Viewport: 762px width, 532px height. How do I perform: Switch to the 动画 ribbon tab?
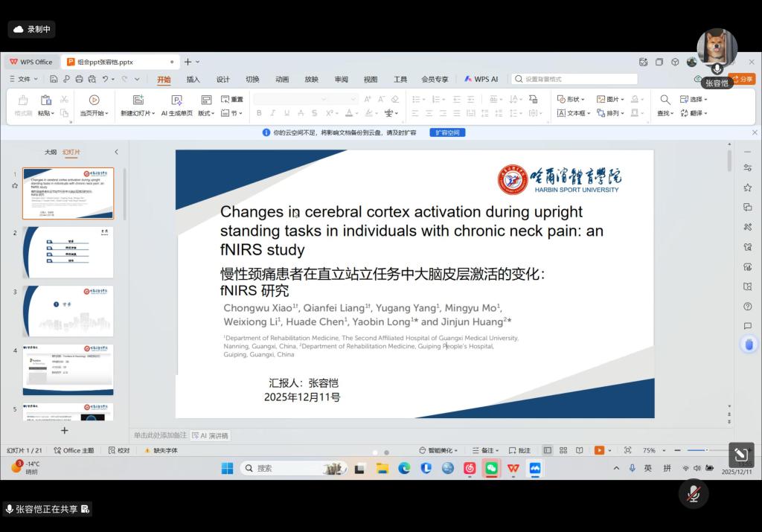[282, 80]
